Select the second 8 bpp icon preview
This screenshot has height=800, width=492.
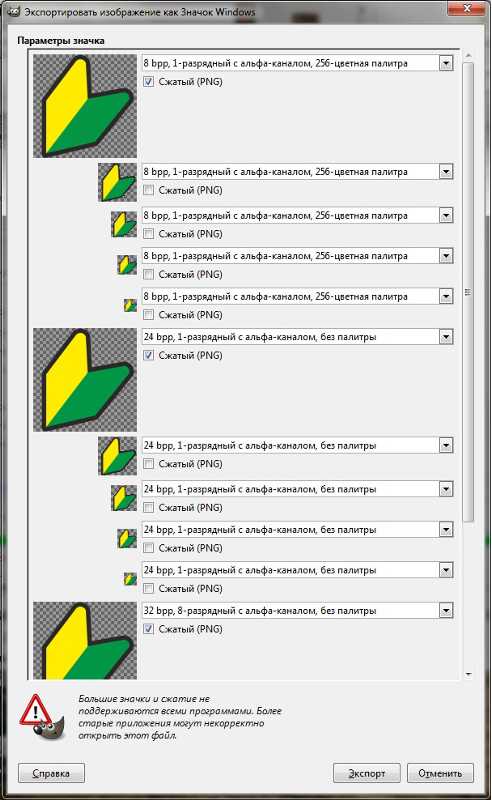(117, 182)
